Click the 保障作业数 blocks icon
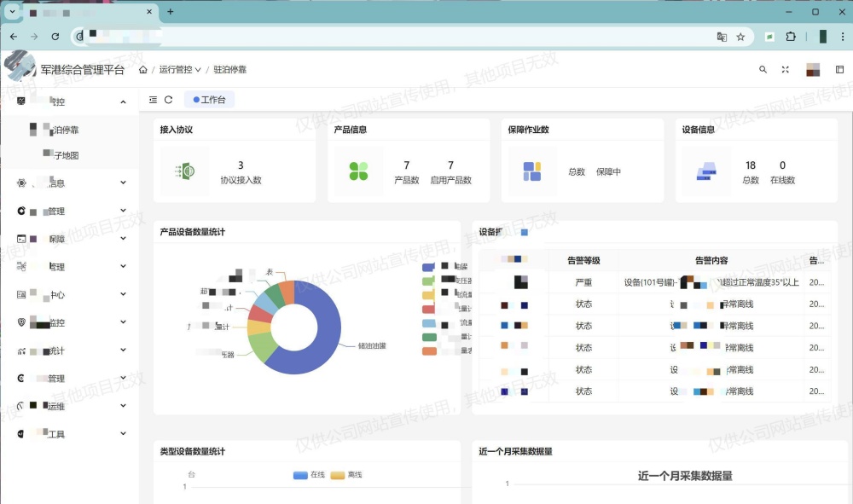Screen dimensions: 853x504 coord(532,171)
